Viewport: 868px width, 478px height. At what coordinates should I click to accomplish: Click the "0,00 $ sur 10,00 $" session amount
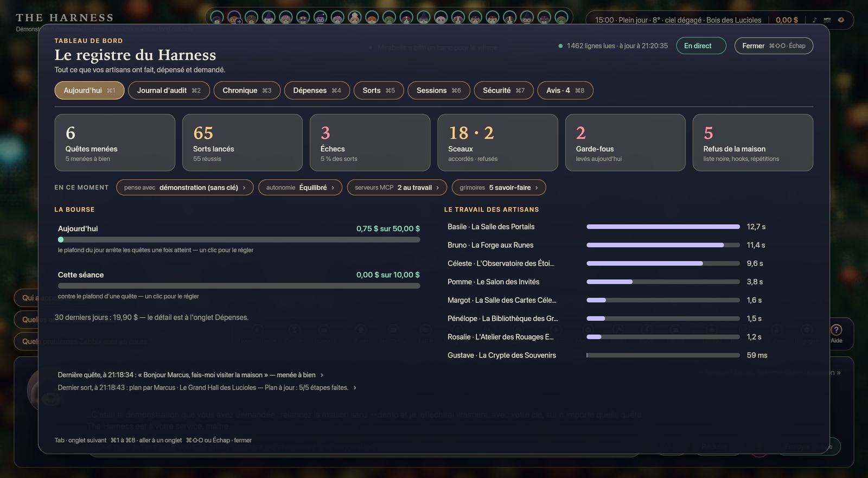(x=388, y=275)
